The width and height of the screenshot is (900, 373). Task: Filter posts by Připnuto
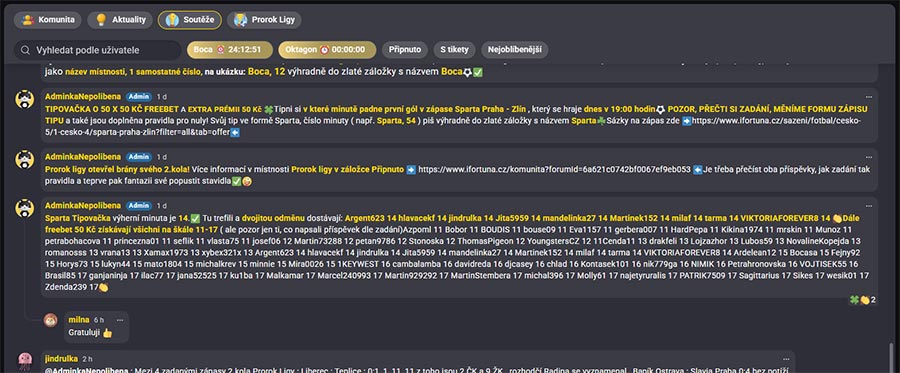tap(405, 50)
